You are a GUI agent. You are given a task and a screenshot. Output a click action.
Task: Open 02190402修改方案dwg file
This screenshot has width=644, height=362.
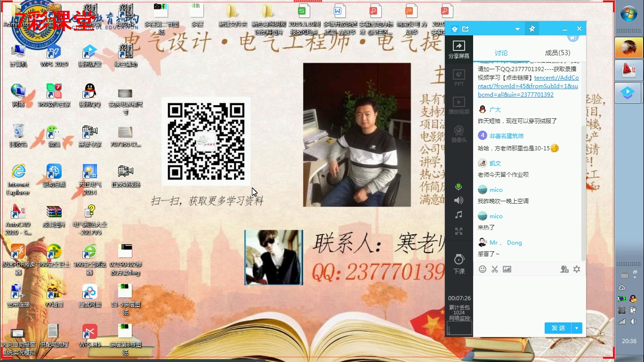[126, 260]
